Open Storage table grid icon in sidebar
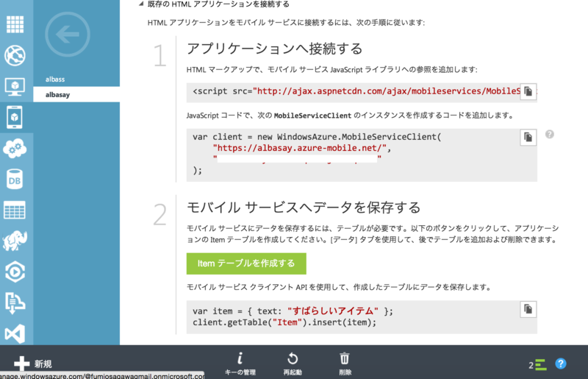The height and width of the screenshot is (379, 588). point(15,210)
